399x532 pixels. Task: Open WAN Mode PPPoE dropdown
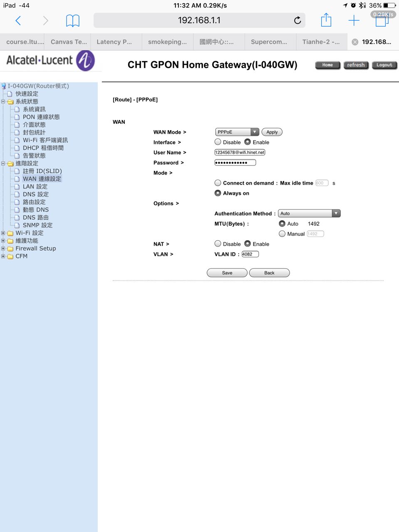tap(237, 132)
